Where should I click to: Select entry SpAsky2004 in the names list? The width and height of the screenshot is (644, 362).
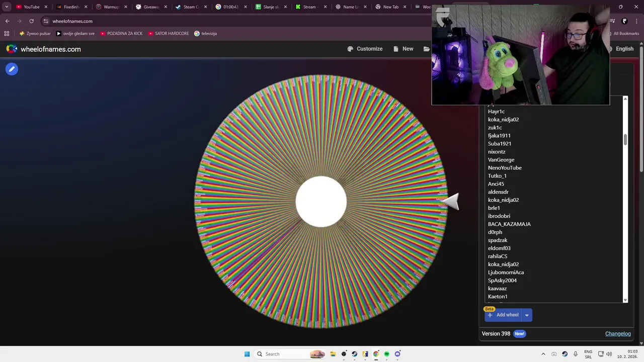(502, 281)
